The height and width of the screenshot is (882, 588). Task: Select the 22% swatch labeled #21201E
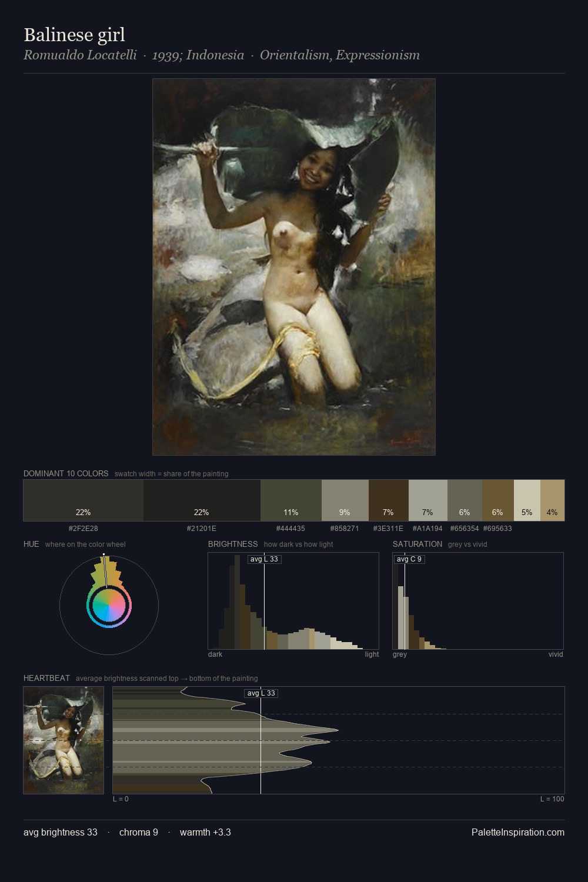coord(202,500)
